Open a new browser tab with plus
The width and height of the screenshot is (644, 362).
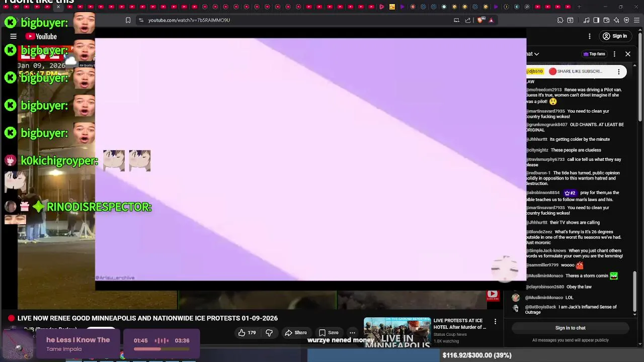pyautogui.click(x=579, y=7)
